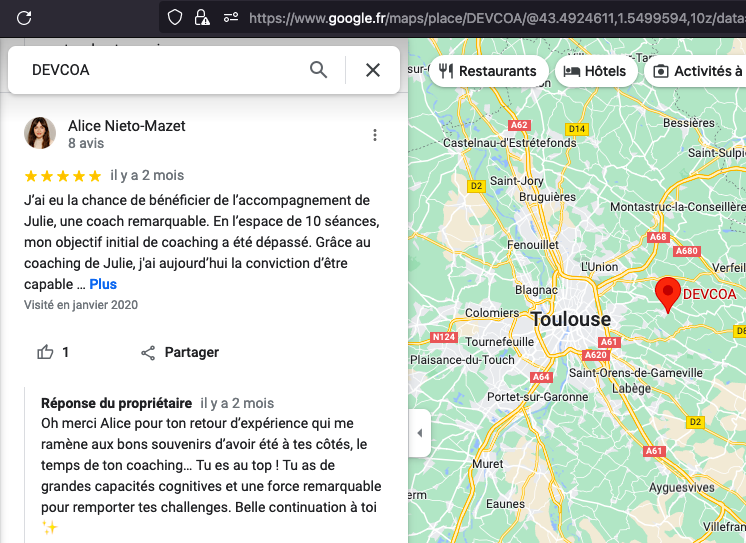Filter map by Restaurants chip

coord(489,71)
